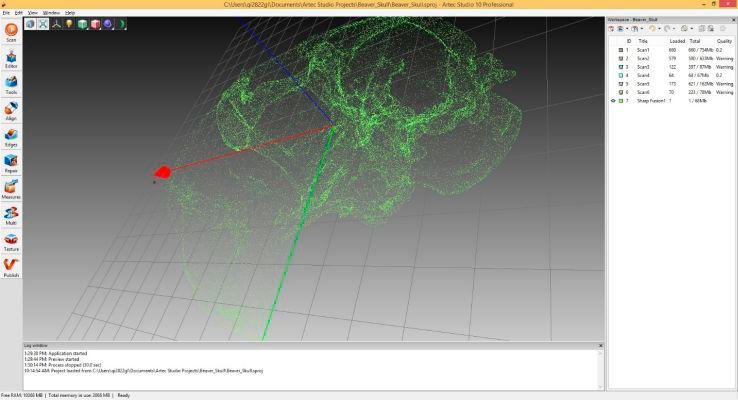The width and height of the screenshot is (738, 400).
Task: Click the green history icon in Workspace
Action: [684, 29]
